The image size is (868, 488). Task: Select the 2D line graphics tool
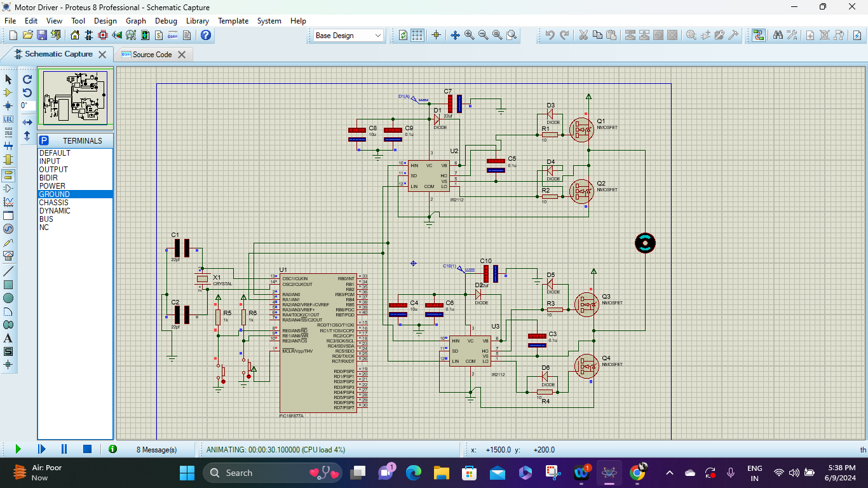click(x=8, y=271)
